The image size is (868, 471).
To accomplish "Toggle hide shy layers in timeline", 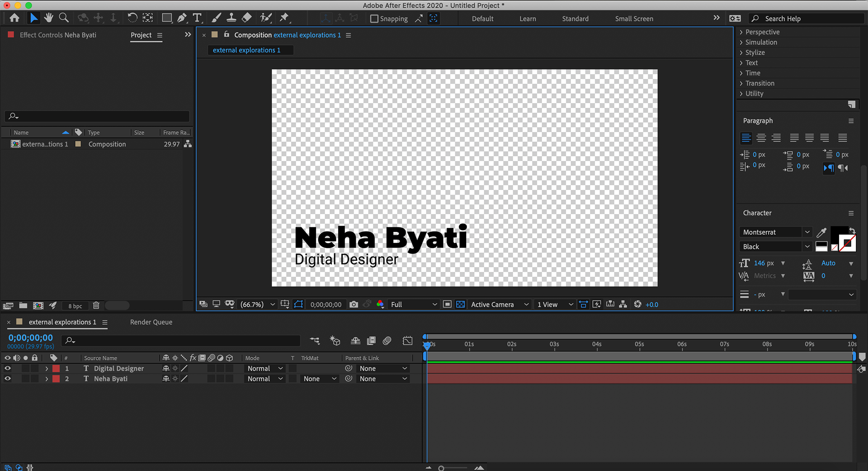I will point(356,341).
